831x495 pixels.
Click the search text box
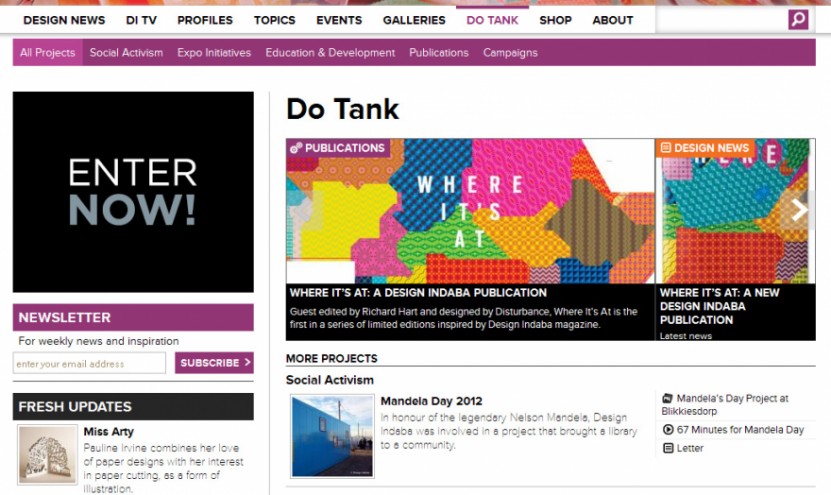pos(722,20)
